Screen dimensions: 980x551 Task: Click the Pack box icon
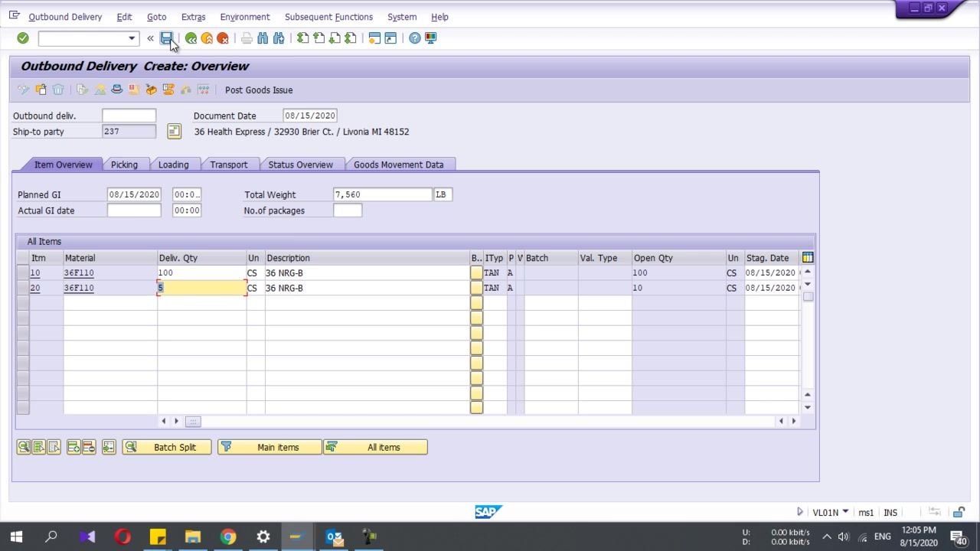pos(151,90)
